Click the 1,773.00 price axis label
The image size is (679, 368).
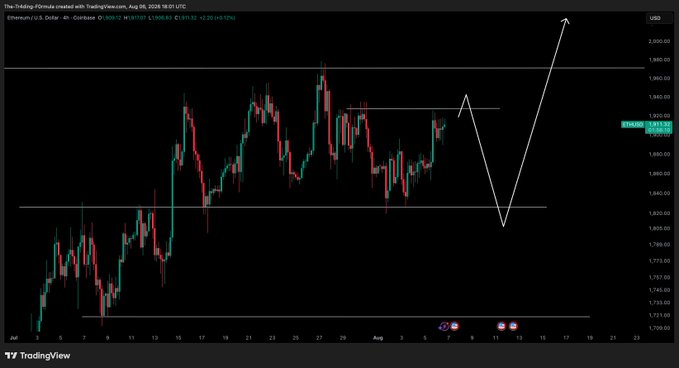(659, 261)
